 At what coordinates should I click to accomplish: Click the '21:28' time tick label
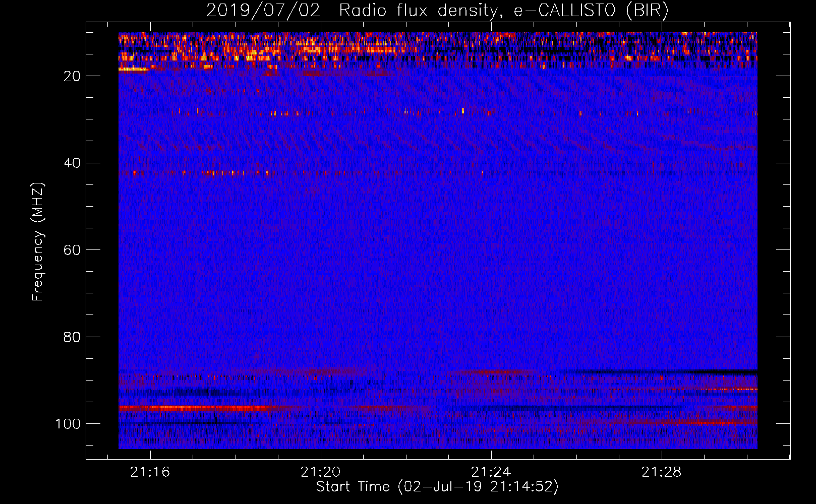(661, 472)
